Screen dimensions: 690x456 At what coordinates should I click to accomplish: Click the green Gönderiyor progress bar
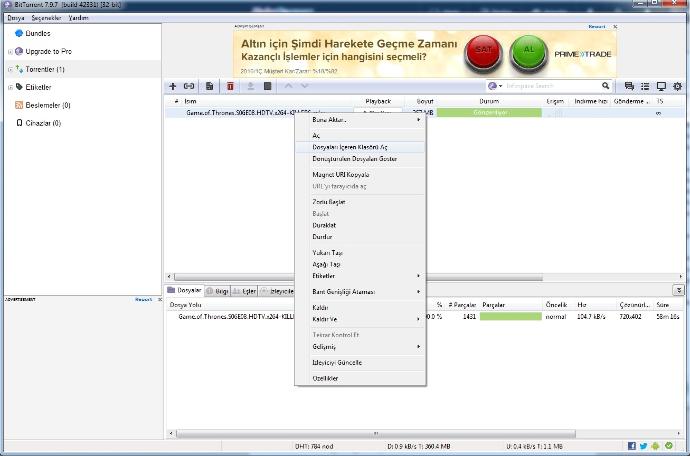[489, 113]
